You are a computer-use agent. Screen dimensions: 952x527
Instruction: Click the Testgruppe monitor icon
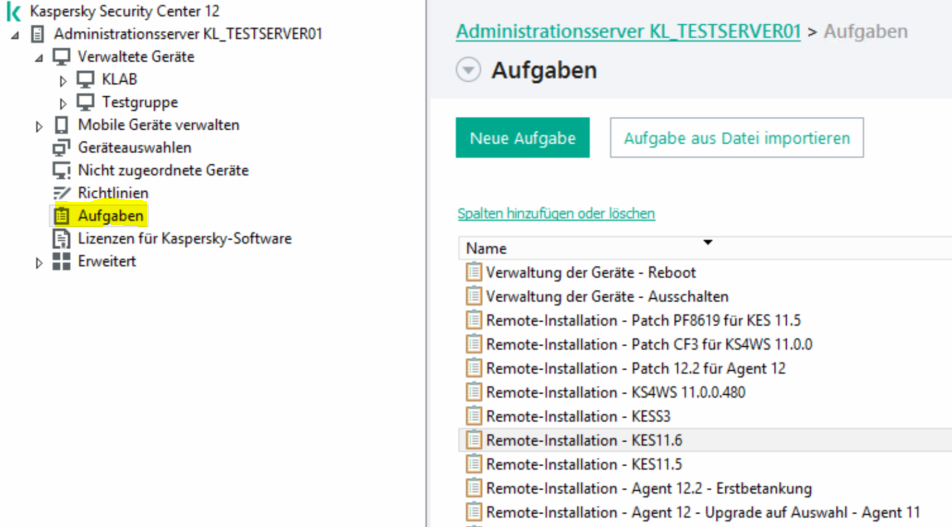coord(86,102)
